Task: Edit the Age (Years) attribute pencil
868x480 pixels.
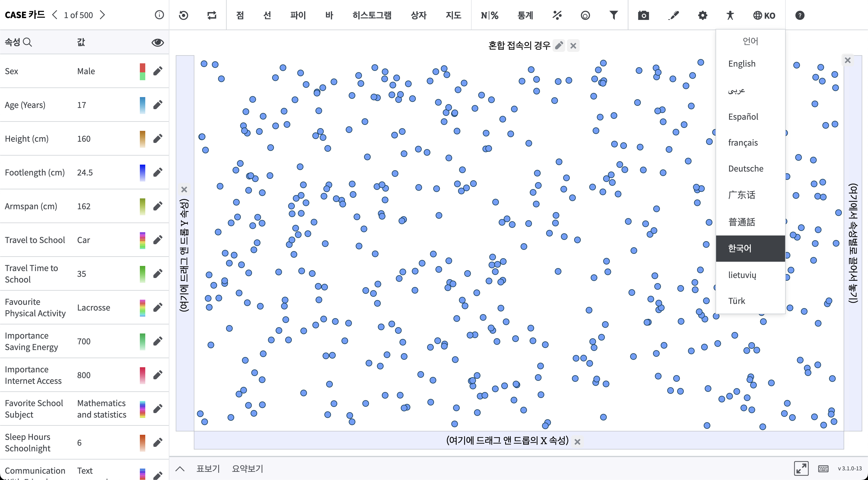Action: pyautogui.click(x=158, y=105)
